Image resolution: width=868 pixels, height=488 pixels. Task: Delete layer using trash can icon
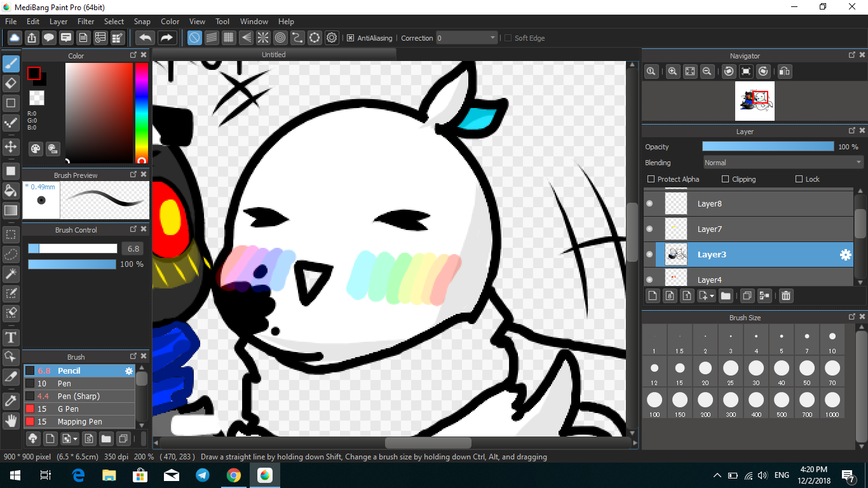[786, 295]
